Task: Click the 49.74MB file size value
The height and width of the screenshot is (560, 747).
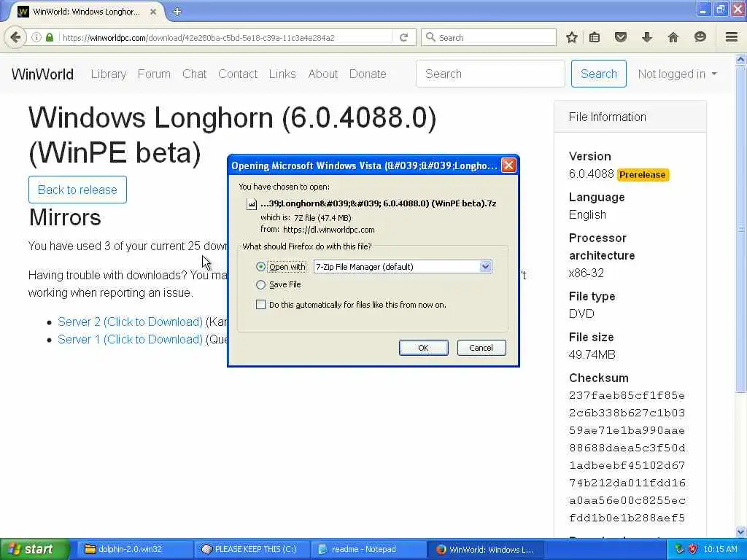Action: 592,355
